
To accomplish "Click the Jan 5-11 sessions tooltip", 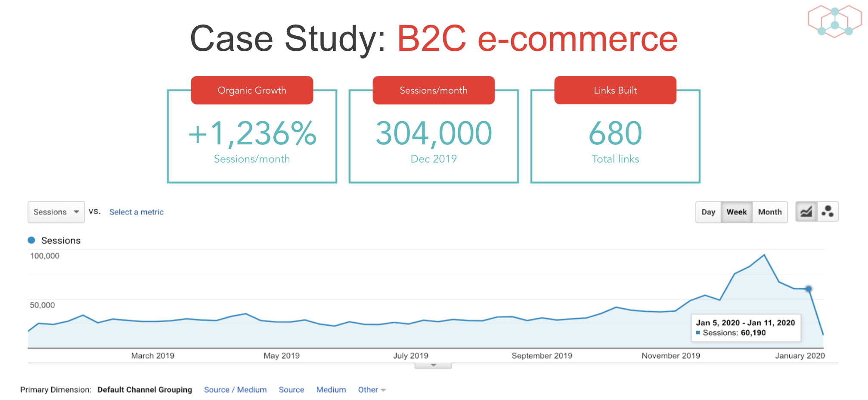I will point(746,328).
